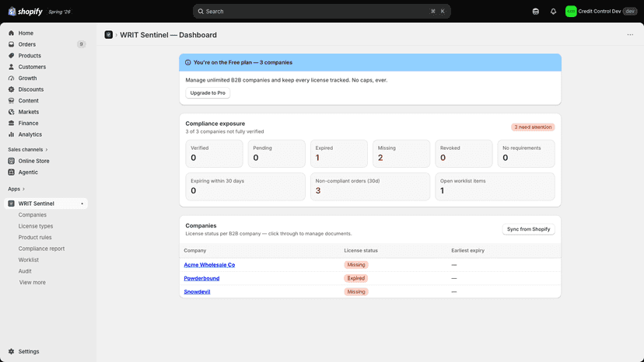Click the '3 of 3 companies not fully verified' text

(225, 132)
